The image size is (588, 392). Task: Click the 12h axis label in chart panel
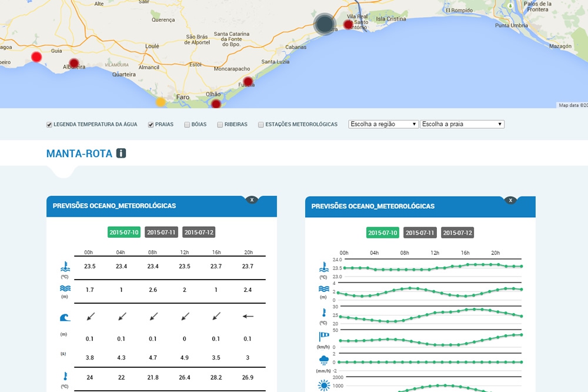435,253
